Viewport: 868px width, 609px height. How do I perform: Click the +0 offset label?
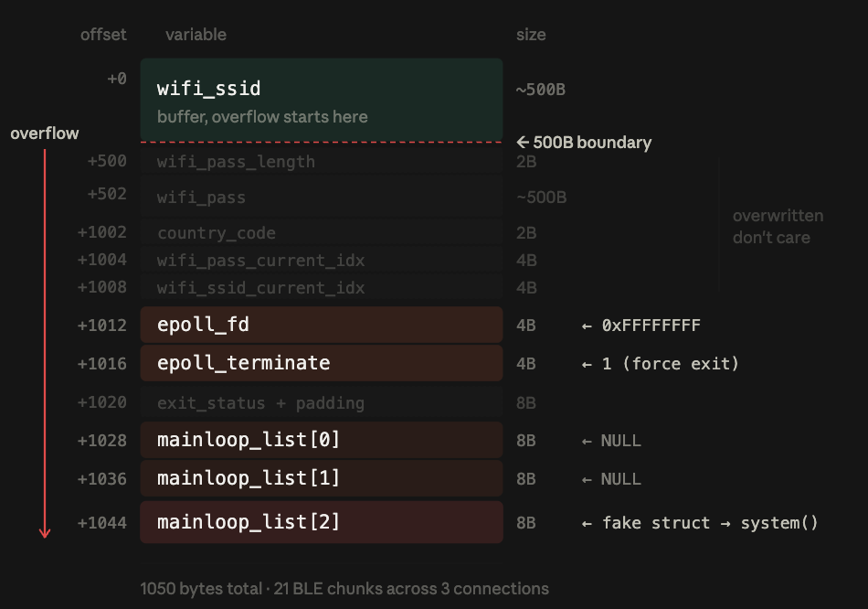pos(117,79)
